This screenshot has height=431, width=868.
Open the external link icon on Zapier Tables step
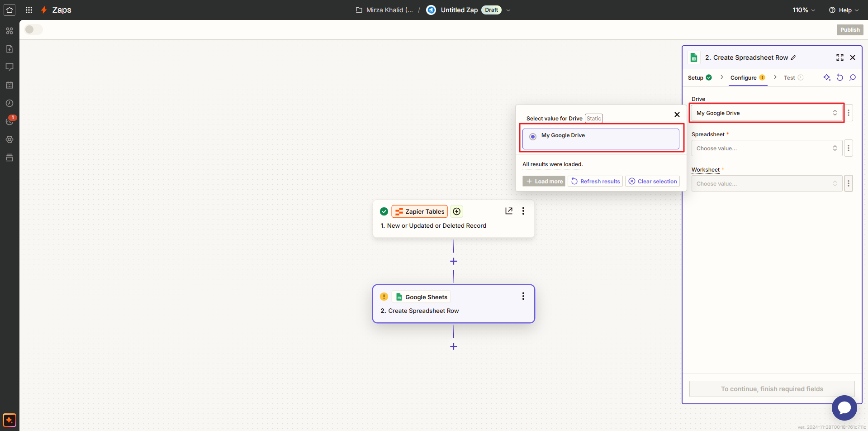pyautogui.click(x=509, y=211)
